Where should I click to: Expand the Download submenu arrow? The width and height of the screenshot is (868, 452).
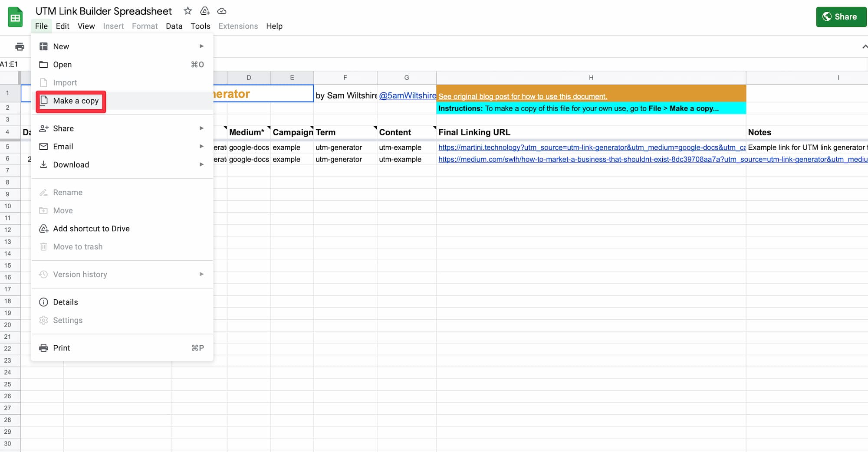[x=201, y=164]
